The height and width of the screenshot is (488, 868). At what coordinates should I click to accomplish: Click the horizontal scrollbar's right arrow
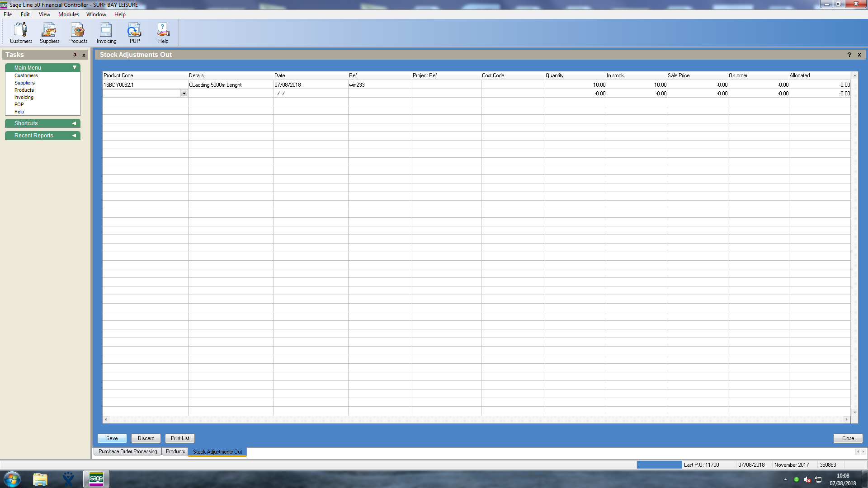(846, 419)
